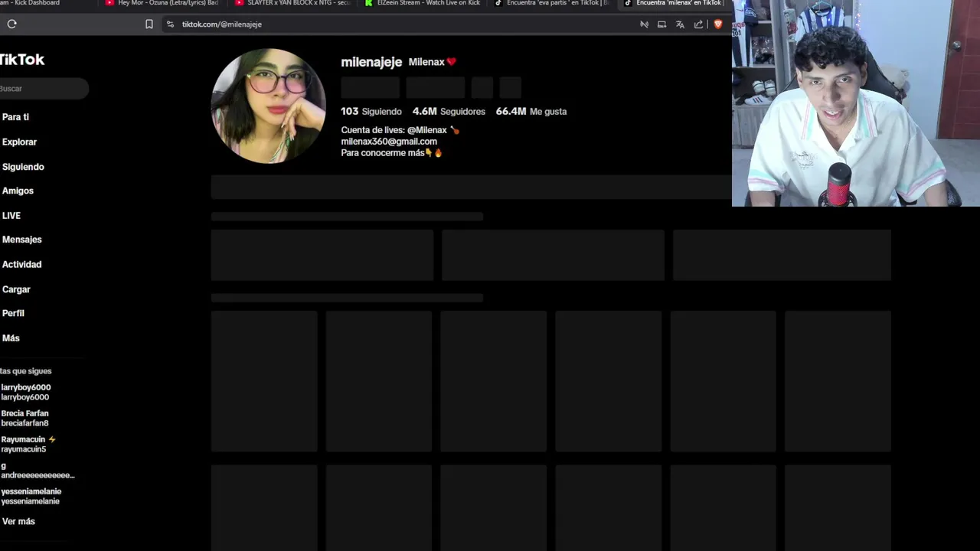
Task: Click the translate page icon
Action: 680,24
